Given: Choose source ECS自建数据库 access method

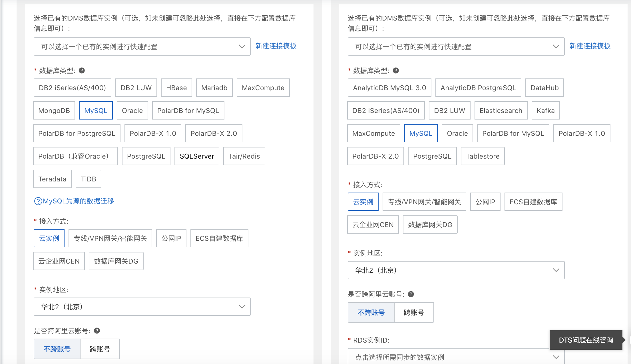Looking at the screenshot, I should pos(219,238).
